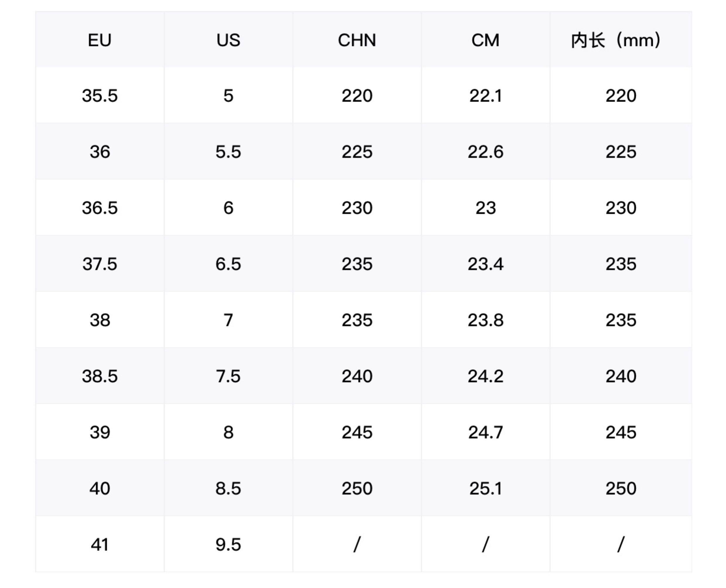Viewport: 726px width, 588px height.
Task: Select US size 5.5 cell
Action: [228, 152]
